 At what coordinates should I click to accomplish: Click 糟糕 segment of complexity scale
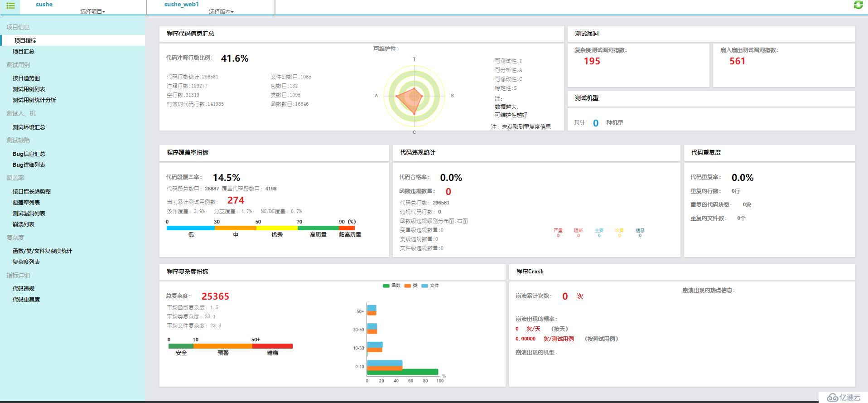tap(272, 346)
